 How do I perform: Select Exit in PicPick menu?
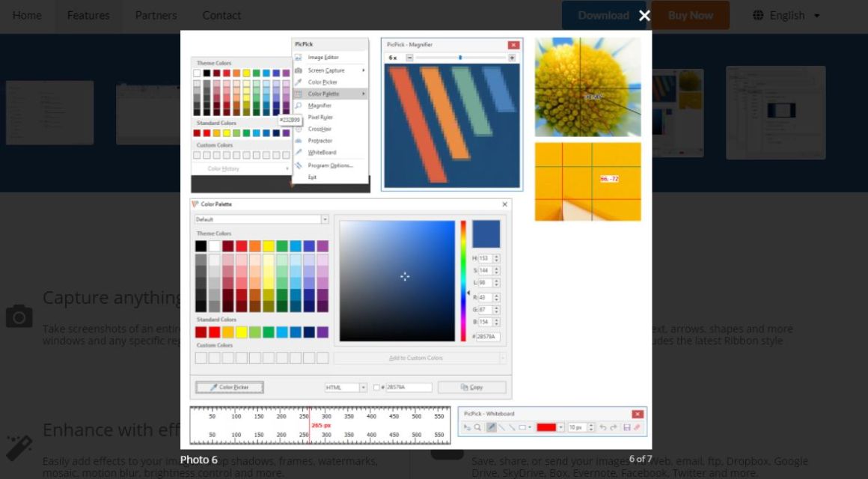312,177
